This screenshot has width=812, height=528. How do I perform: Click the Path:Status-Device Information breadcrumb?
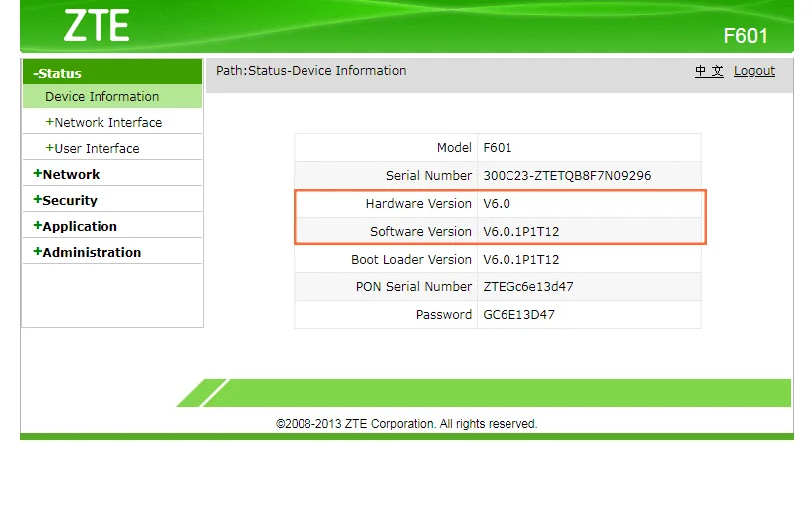(x=310, y=71)
